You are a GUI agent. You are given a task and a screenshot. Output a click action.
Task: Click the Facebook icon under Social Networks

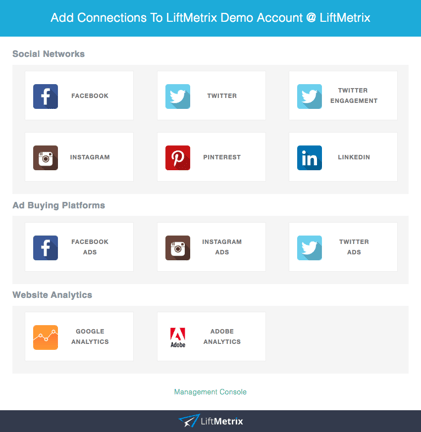pyautogui.click(x=45, y=96)
